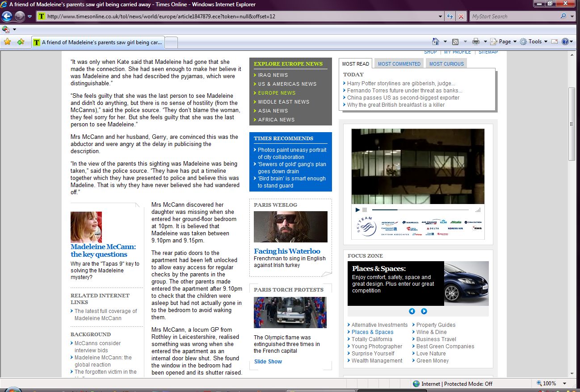580x392 pixels.
Task: Click the Help question mark icon
Action: point(565,42)
